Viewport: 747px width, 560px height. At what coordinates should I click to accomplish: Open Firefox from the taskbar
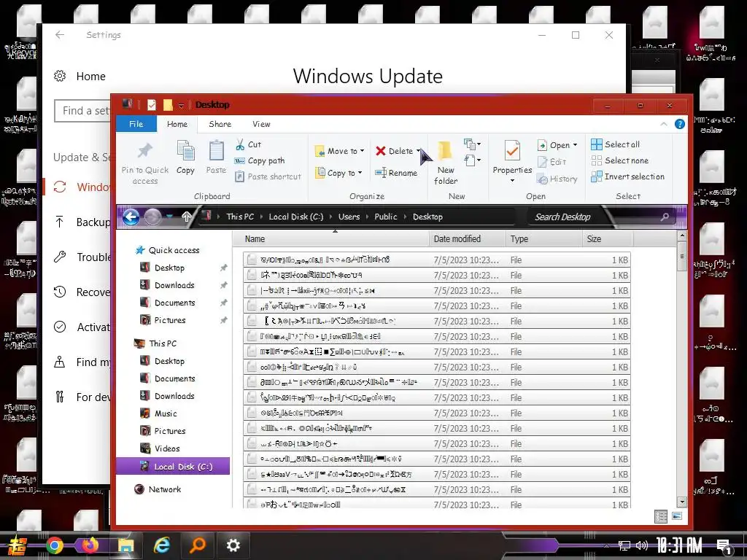click(90, 545)
